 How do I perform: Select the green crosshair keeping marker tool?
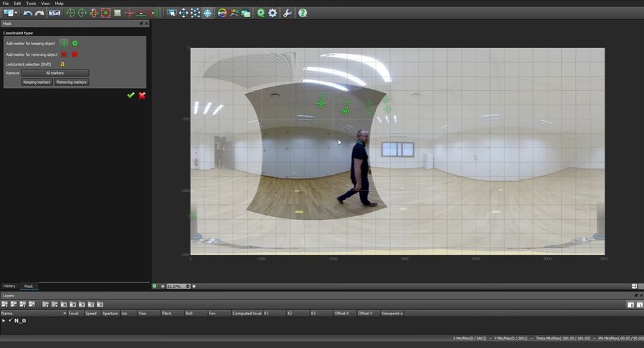(64, 43)
